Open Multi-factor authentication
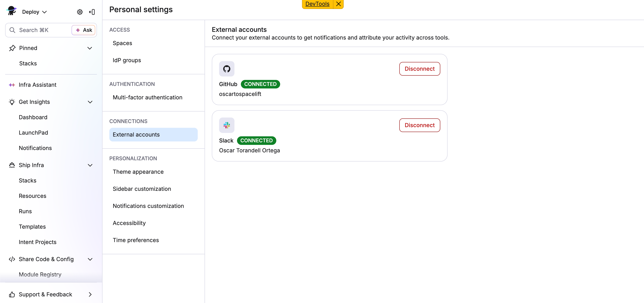Image resolution: width=644 pixels, height=303 pixels. point(153,97)
